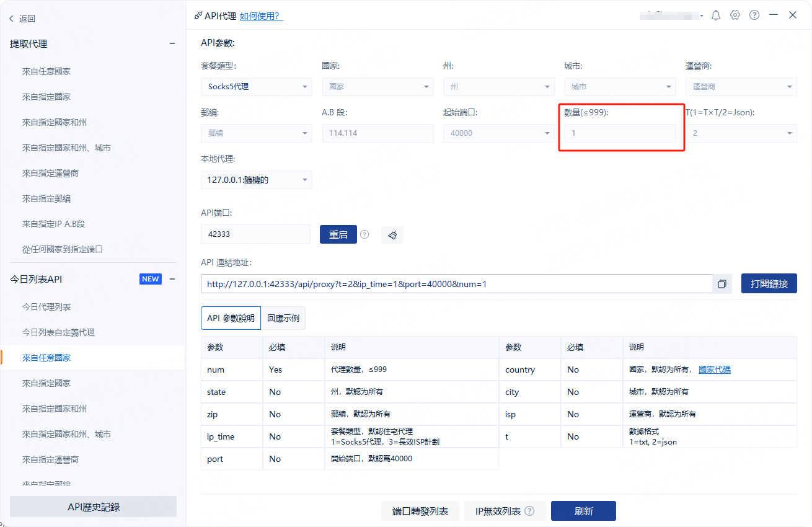Switch to the 回應示例 tab

coord(283,318)
